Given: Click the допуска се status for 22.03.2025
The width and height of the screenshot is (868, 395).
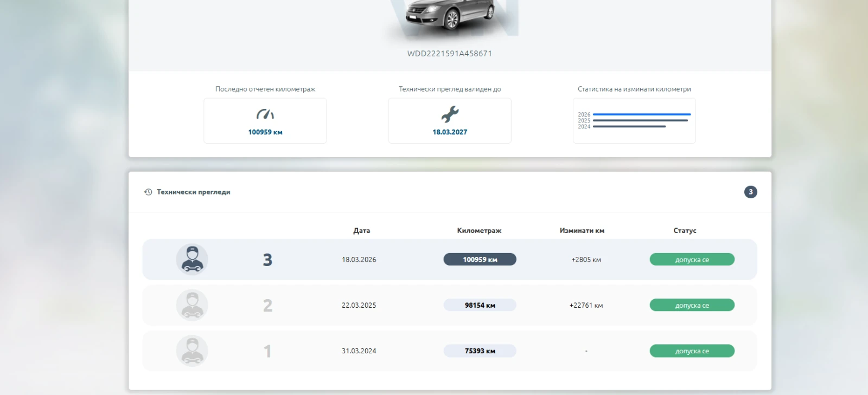Looking at the screenshot, I should [692, 305].
